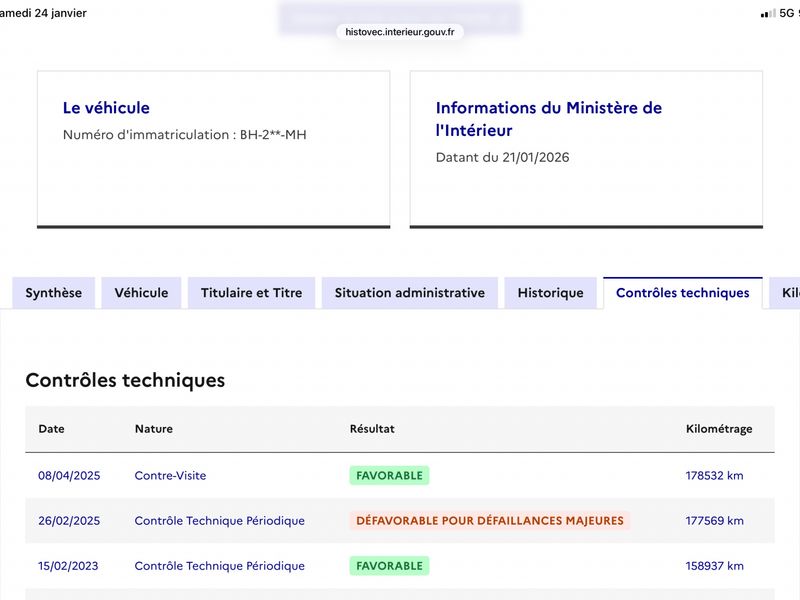
Task: Click the Date column header
Action: pos(52,429)
